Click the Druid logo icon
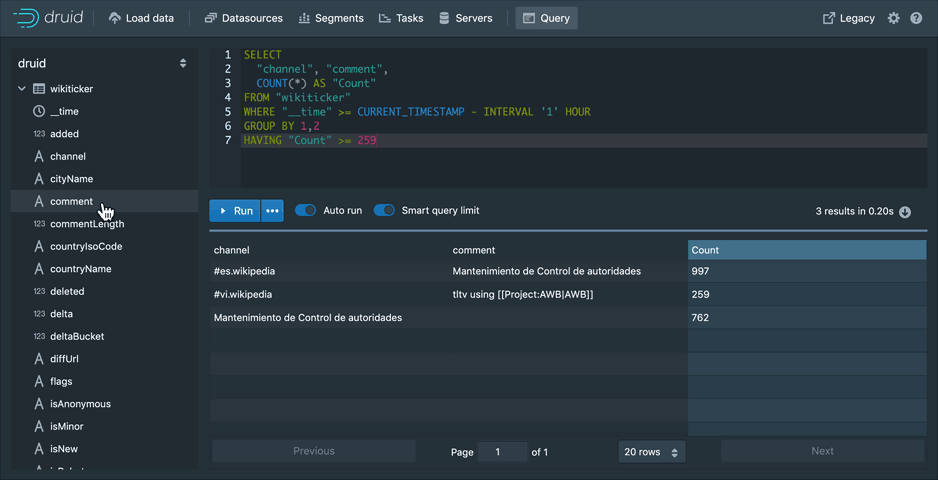The width and height of the screenshot is (938, 480). (x=25, y=18)
